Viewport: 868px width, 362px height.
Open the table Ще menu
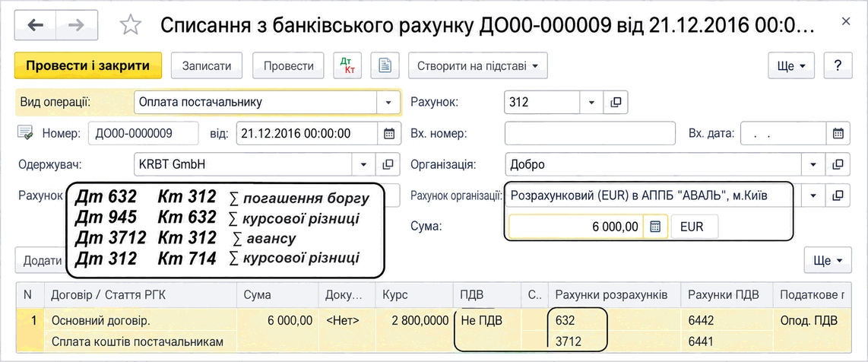[x=828, y=260]
